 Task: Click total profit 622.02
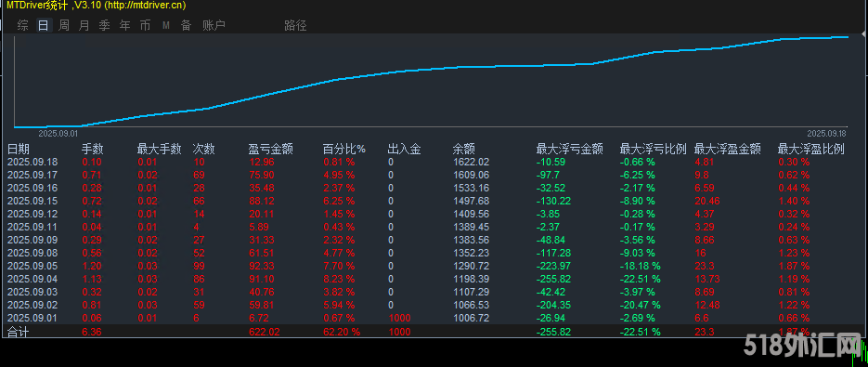(264, 332)
